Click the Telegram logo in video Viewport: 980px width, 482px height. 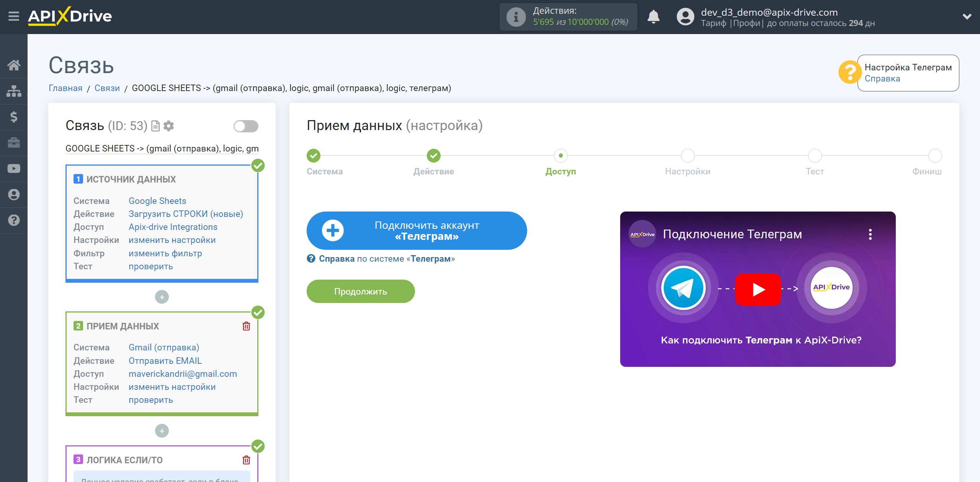[683, 288]
